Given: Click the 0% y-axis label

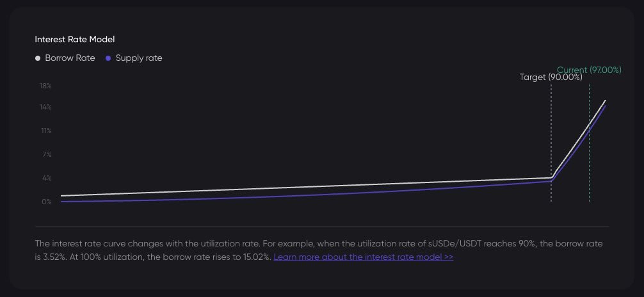Looking at the screenshot, I should pos(46,202).
